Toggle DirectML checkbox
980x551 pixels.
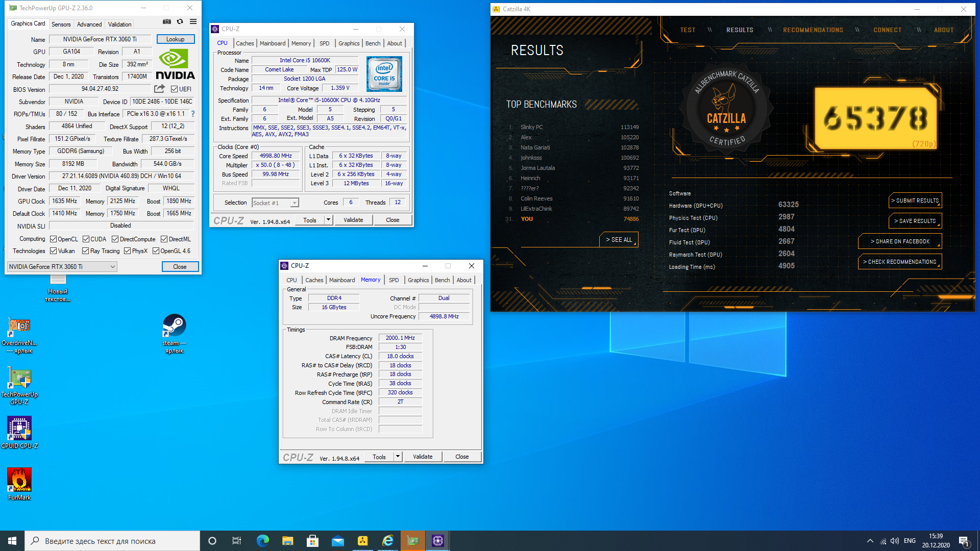click(x=164, y=239)
